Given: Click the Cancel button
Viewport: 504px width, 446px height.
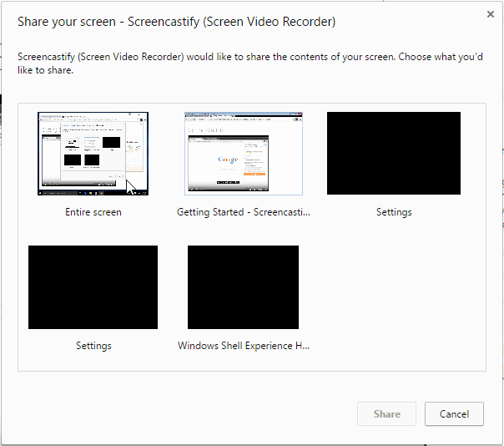Looking at the screenshot, I should pos(454,413).
